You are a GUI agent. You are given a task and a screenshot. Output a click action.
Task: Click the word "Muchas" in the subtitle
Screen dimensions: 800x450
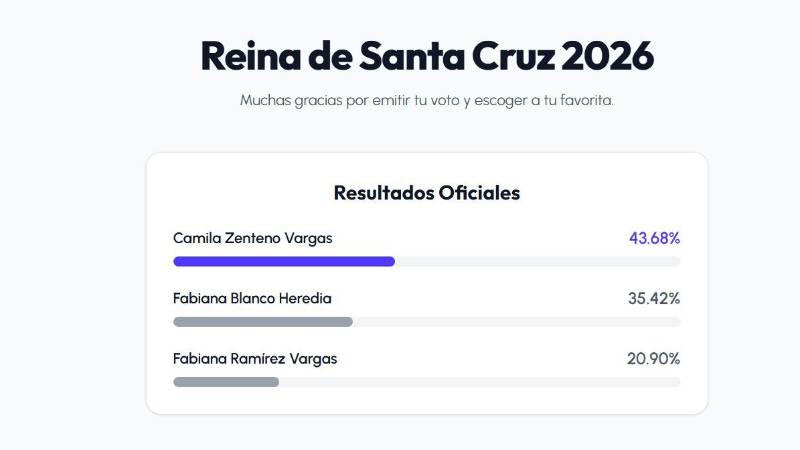tap(265, 100)
